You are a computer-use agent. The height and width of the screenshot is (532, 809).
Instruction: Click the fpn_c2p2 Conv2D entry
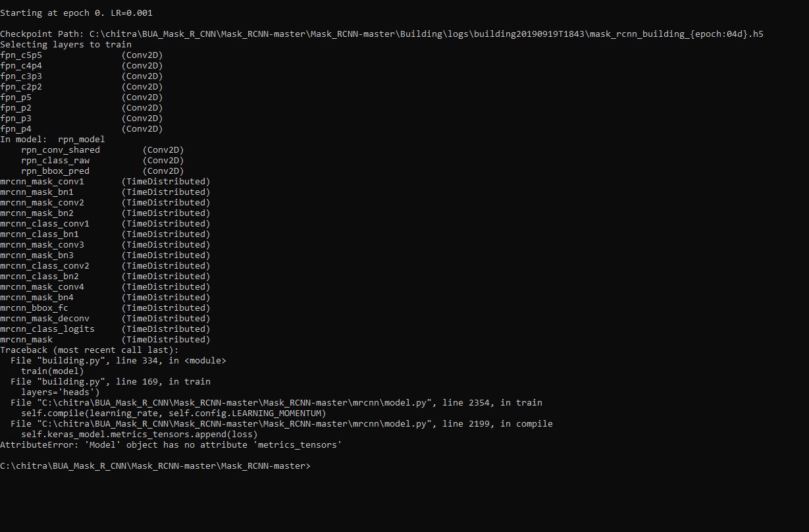82,87
